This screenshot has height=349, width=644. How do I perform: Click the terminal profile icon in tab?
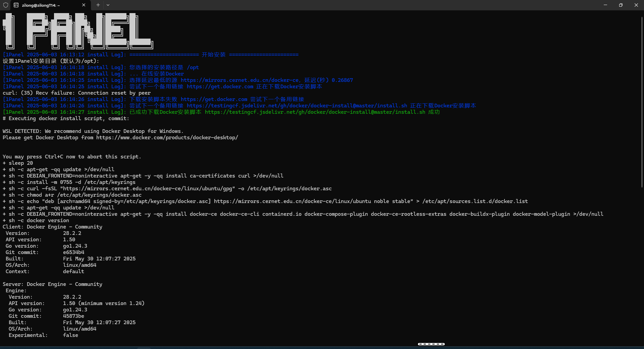click(16, 5)
